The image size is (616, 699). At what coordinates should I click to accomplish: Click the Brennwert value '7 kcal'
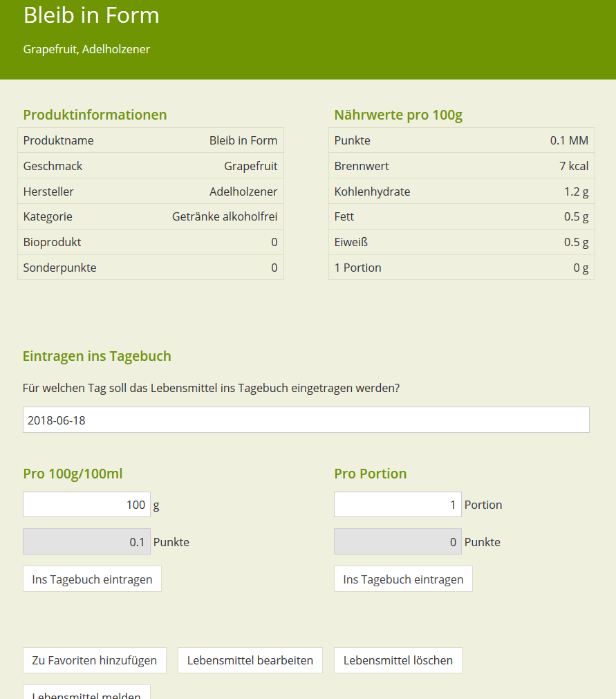coord(574,166)
